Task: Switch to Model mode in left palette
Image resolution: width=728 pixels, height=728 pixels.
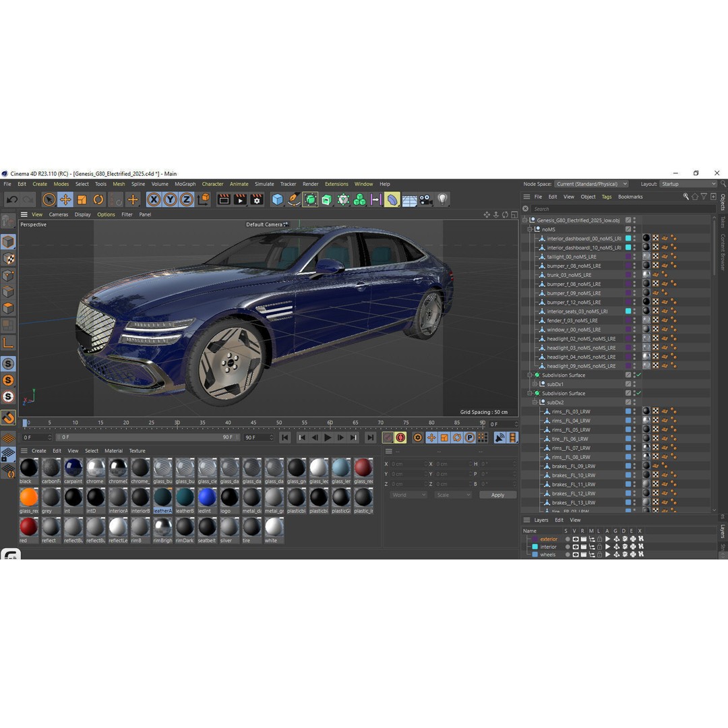Action: (x=8, y=241)
